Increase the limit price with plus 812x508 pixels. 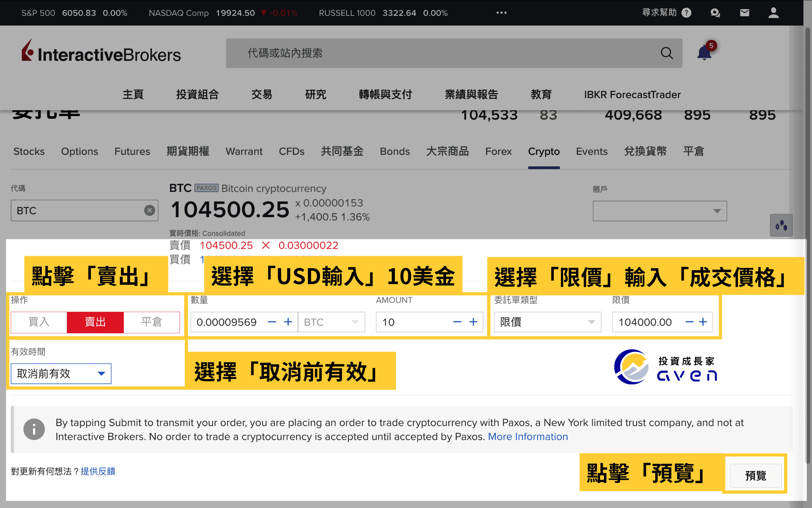(703, 322)
